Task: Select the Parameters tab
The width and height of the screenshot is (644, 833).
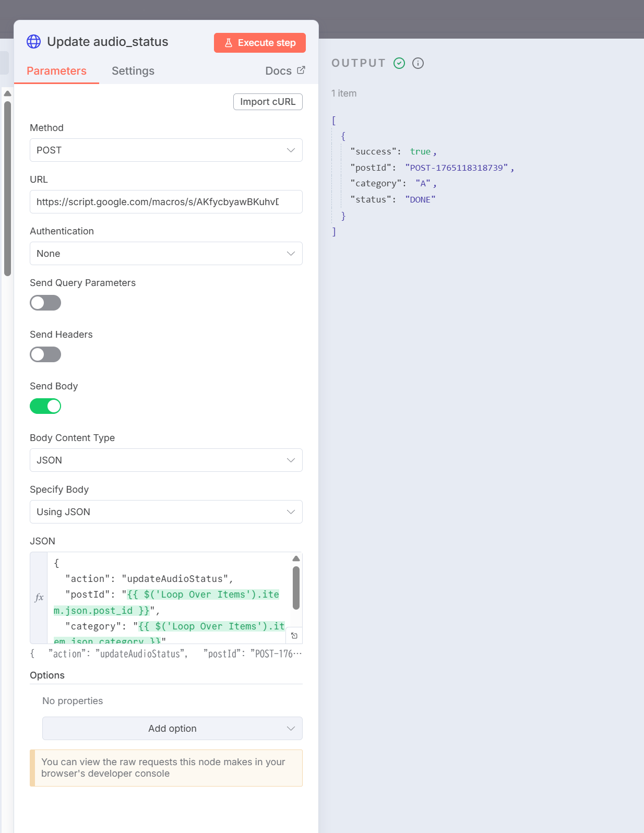Action: [x=56, y=71]
